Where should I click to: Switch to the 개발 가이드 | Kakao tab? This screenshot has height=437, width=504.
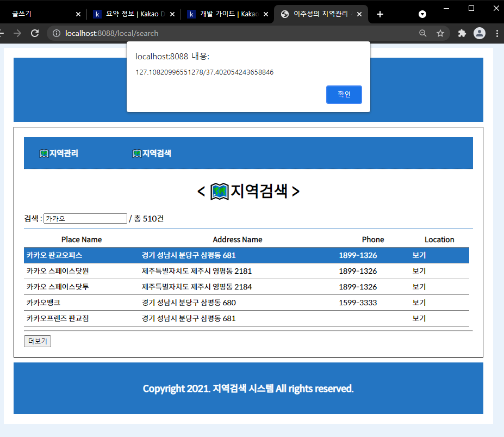coord(229,14)
